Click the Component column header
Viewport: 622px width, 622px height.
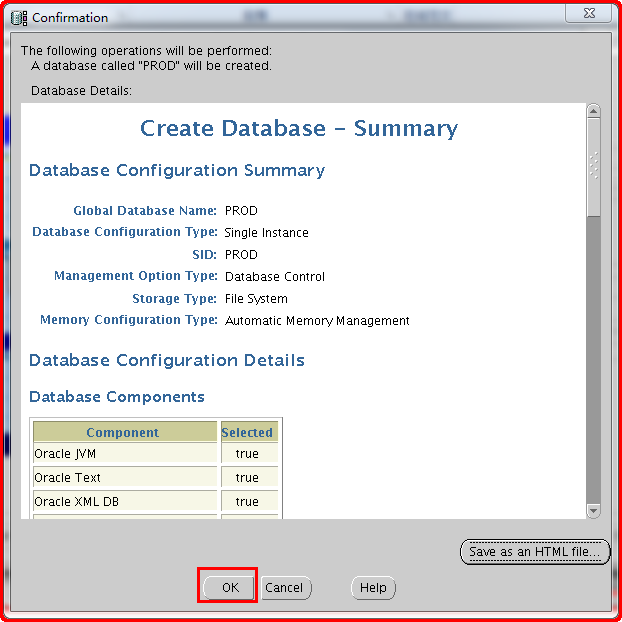[x=125, y=432]
